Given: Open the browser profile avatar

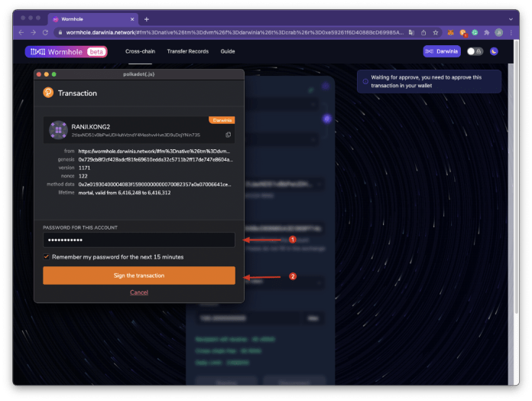Looking at the screenshot, I should tap(498, 33).
